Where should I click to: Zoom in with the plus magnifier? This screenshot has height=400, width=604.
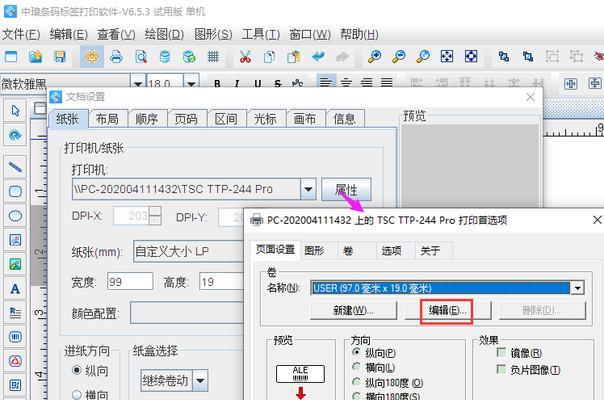click(374, 57)
